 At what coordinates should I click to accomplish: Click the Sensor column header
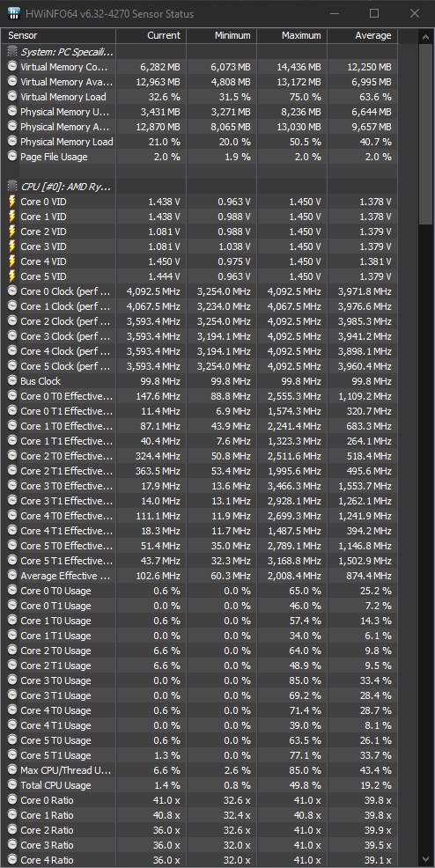[59, 35]
